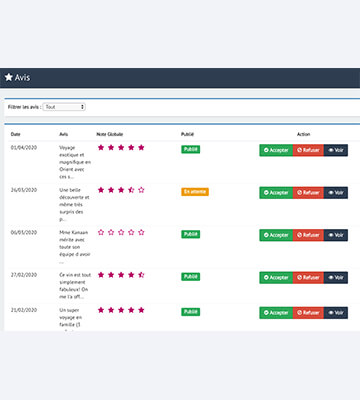
Task: Accept the review dated 21/02/2020
Action: pyautogui.click(x=276, y=313)
